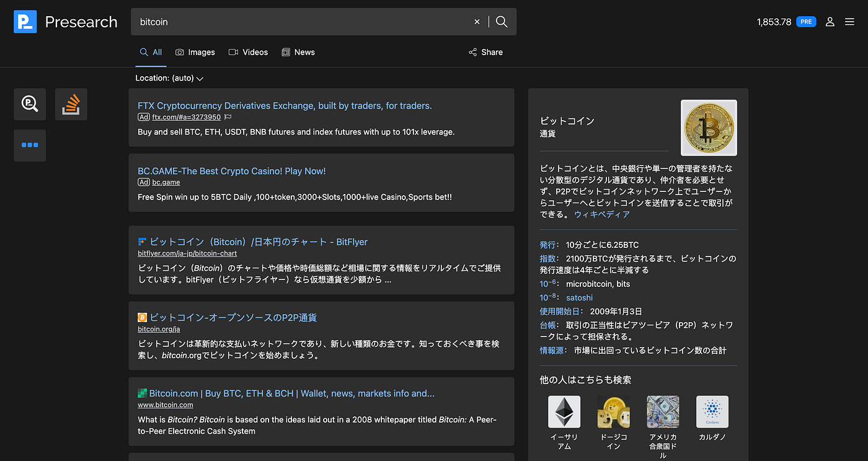Clear the search box with the X
868x461 pixels.
pos(477,22)
